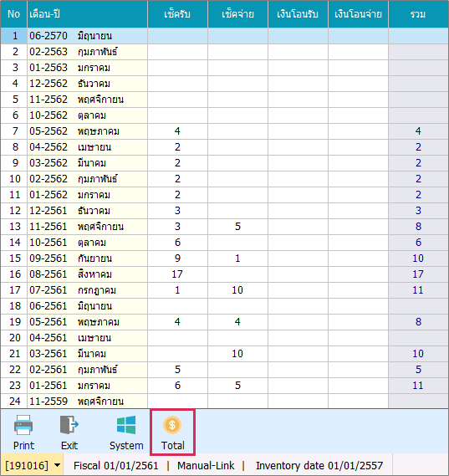
Task: Click the เช็ครับ column header
Action: tap(177, 14)
